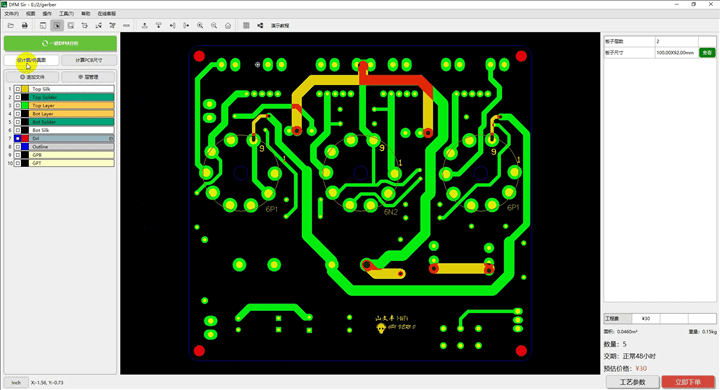Screen dimensions: 720x390
Task: Click the green color swatch of Top Layer
Action: [x=25, y=106]
